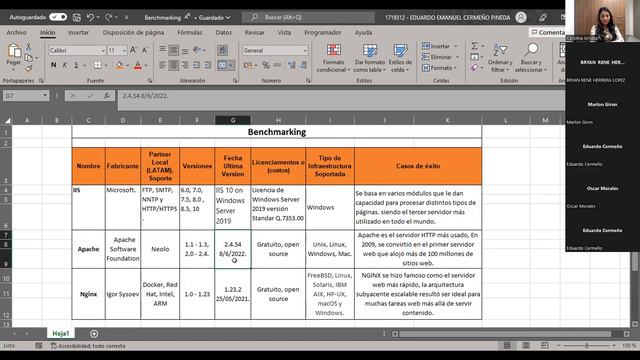Viewport: 640px width, 360px height.
Task: Click the horizontal scrollbar
Action: 505,334
